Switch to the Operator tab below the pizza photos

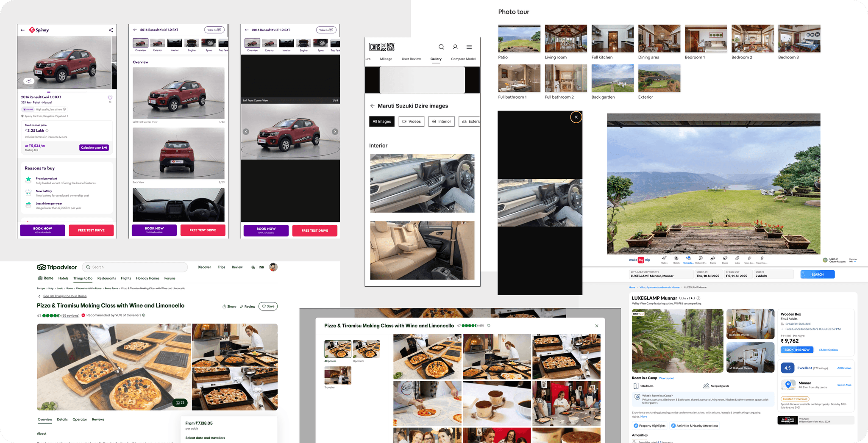tap(80, 420)
